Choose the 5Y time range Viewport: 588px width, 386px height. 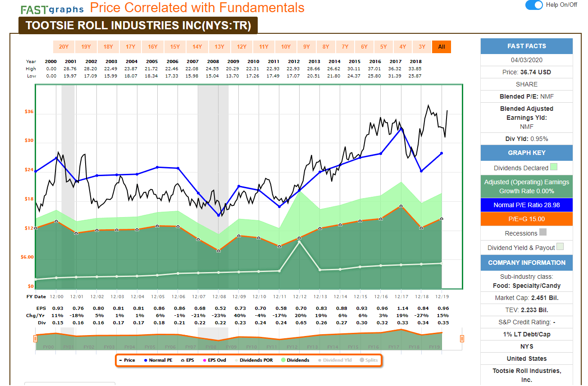pos(383,47)
